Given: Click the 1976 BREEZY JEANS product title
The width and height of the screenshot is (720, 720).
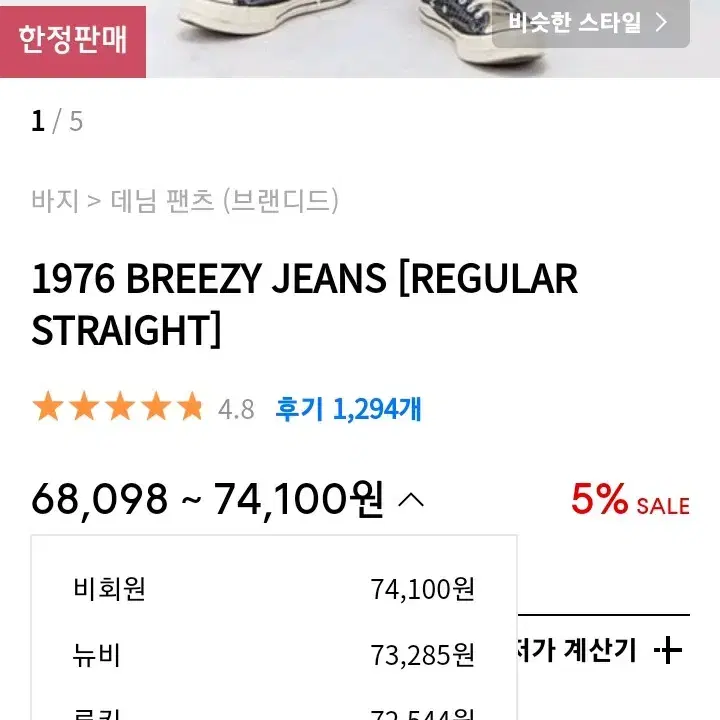Looking at the screenshot, I should pos(304,304).
